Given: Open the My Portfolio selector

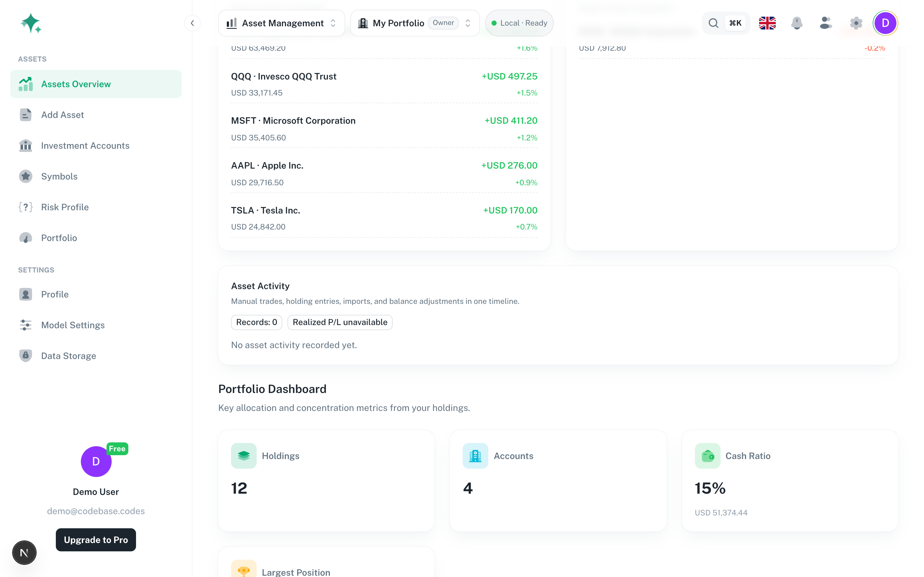Looking at the screenshot, I should pos(415,23).
